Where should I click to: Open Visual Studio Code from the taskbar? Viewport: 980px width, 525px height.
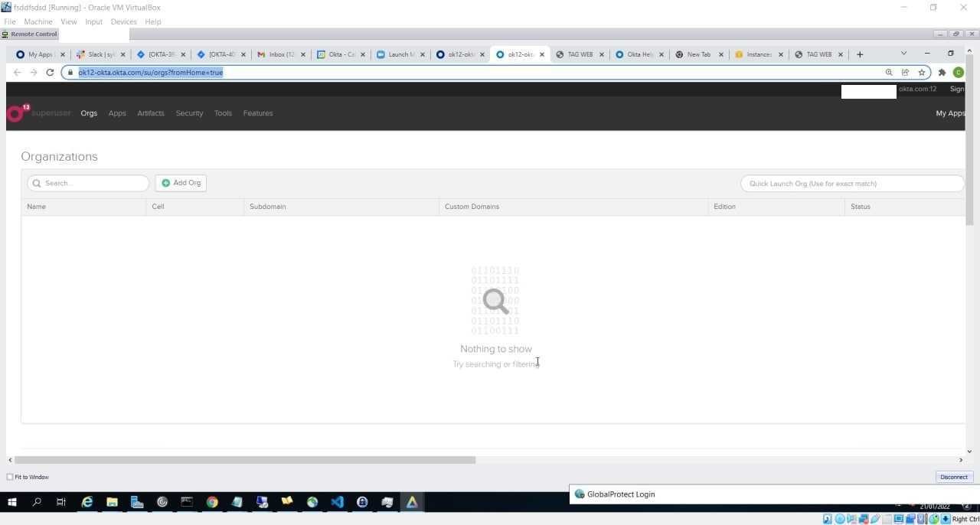[337, 502]
